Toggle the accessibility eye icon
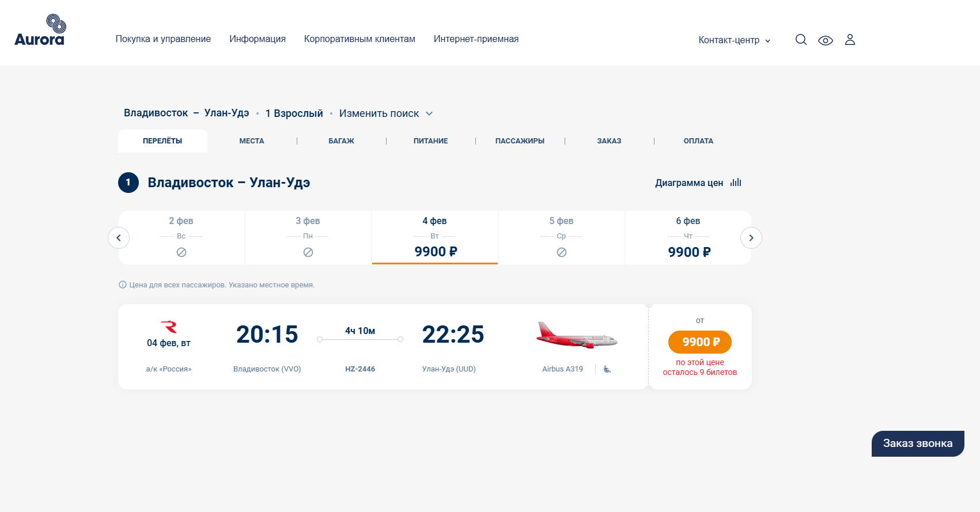This screenshot has height=512, width=980. coord(825,40)
